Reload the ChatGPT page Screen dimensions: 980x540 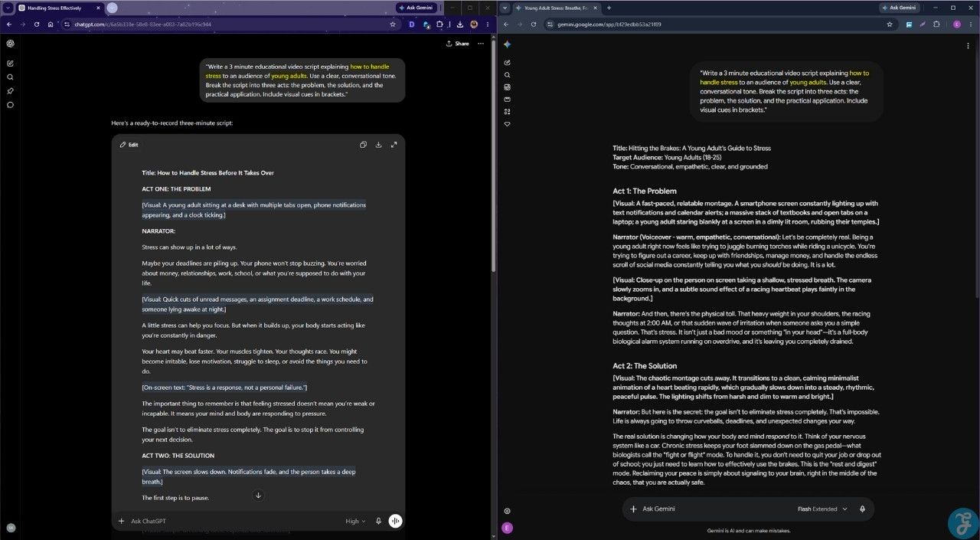coord(37,25)
